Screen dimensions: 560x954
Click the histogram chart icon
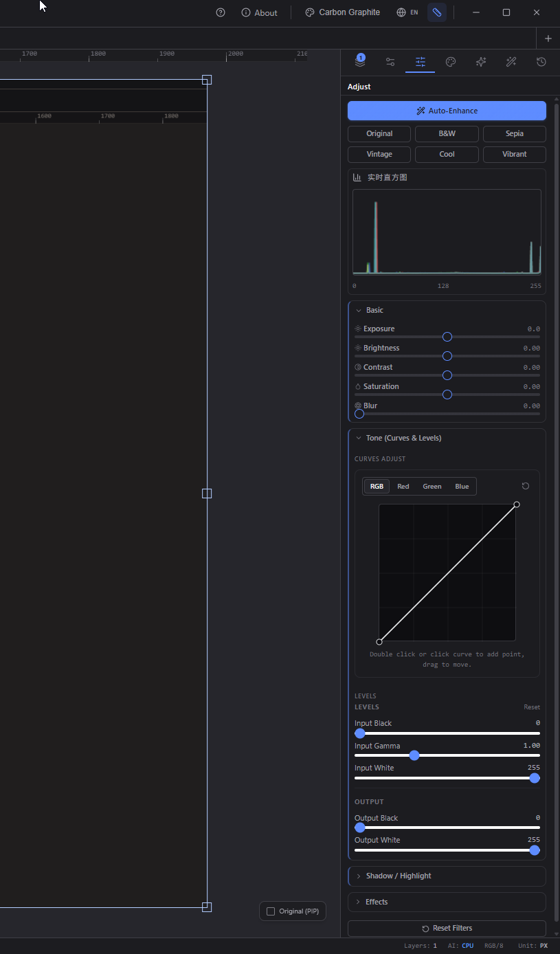(357, 177)
